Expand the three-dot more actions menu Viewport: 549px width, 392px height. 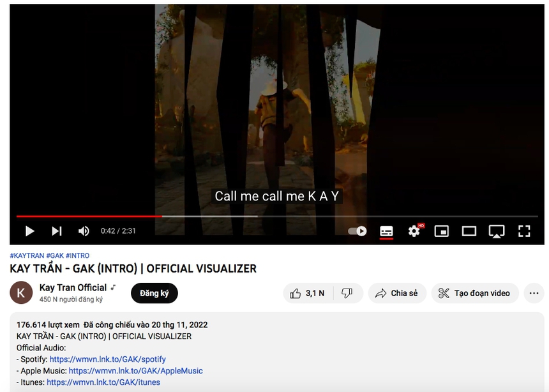[x=534, y=293]
